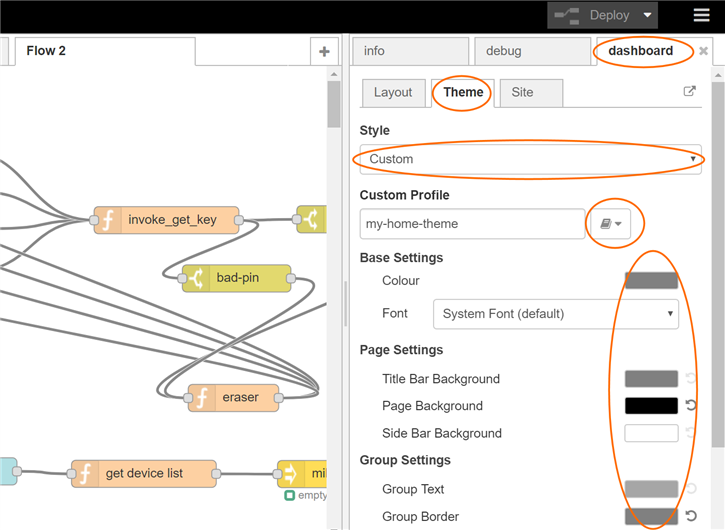
Task: Open the Theme sub-tab
Action: coord(463,92)
